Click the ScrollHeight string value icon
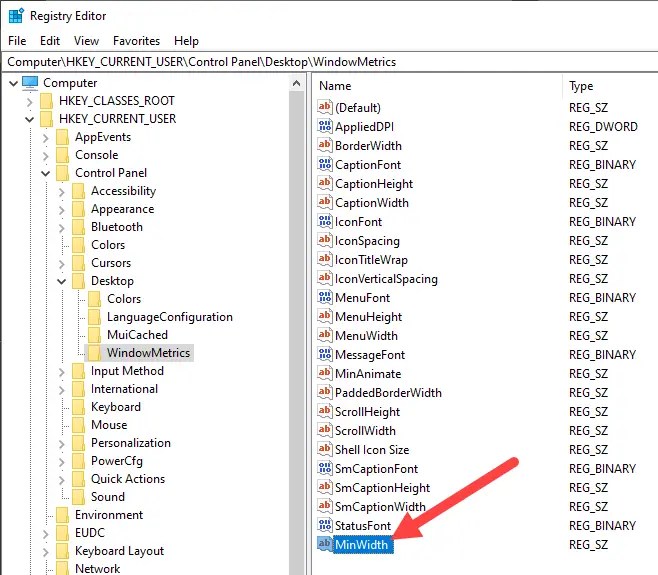658x575 pixels. tap(325, 411)
